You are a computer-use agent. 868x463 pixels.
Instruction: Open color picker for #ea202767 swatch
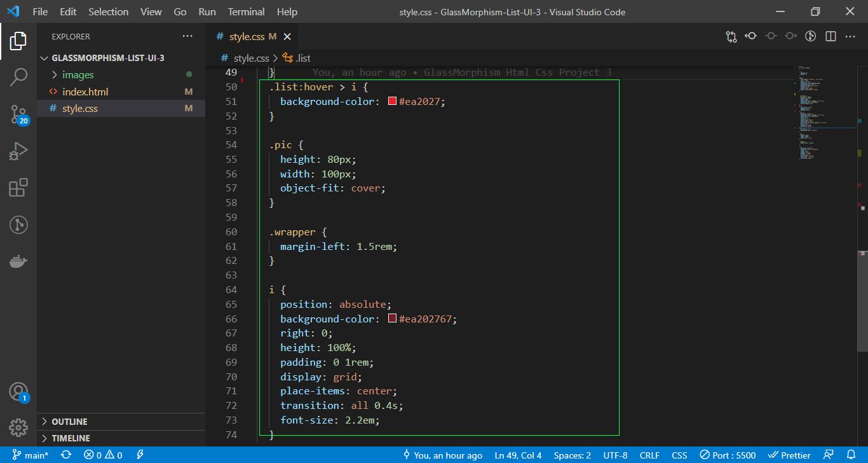click(393, 319)
